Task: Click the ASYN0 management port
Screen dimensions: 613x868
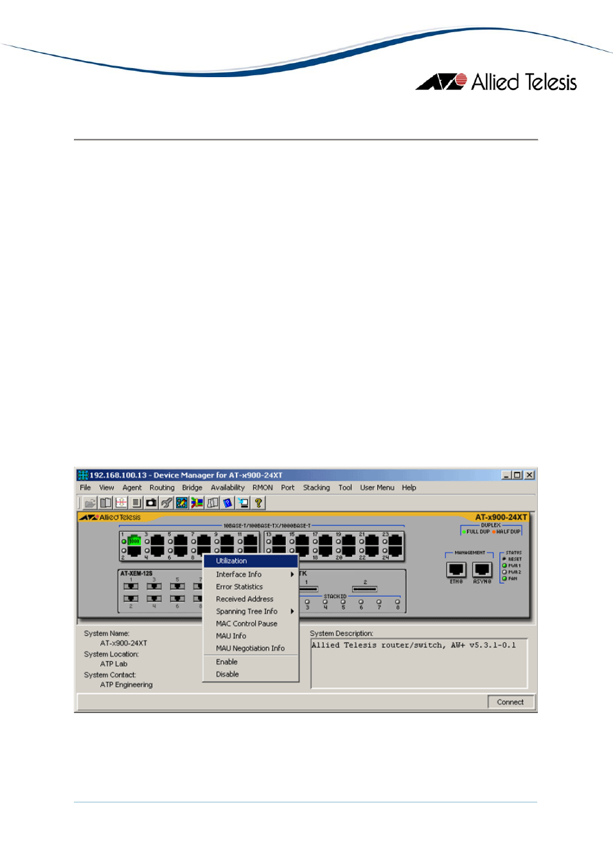Action: (x=482, y=570)
